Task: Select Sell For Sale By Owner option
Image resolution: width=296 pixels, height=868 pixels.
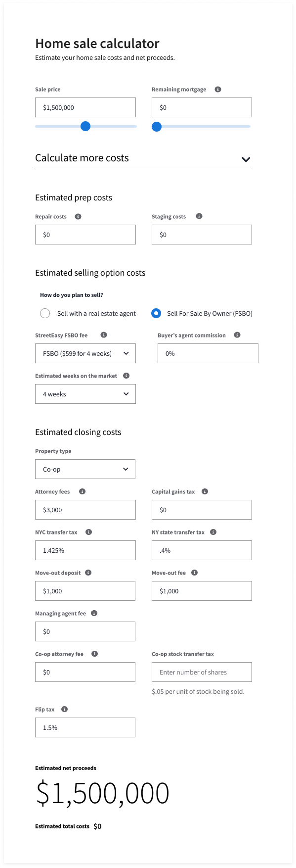Action: point(156,313)
